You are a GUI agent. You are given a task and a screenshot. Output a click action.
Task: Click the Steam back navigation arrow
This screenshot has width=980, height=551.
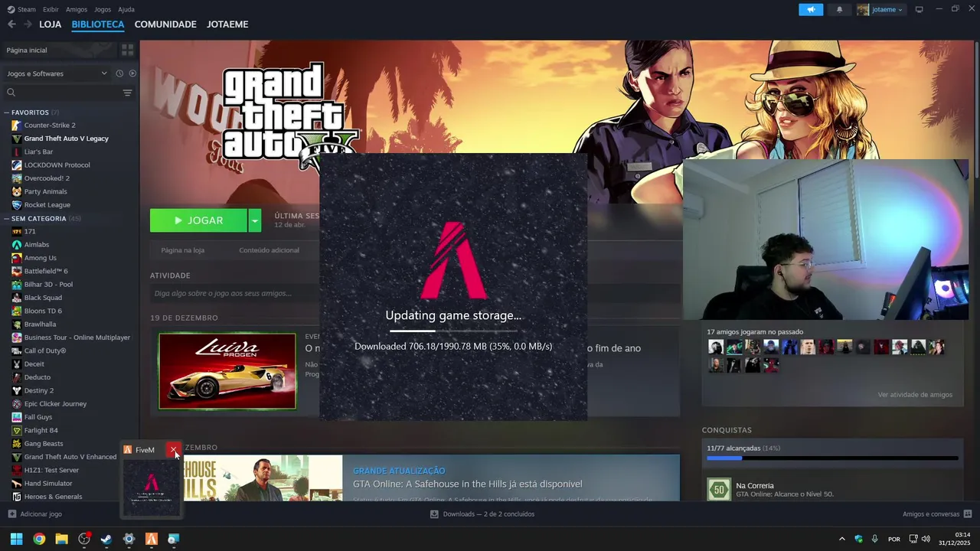[11, 24]
